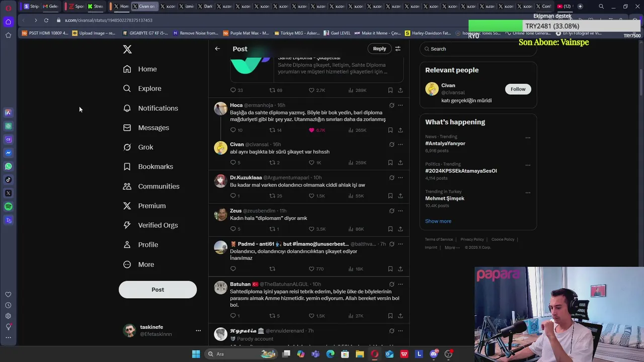This screenshot has width=644, height=362.
Task: Open Verified Orgs in sidebar
Action: point(151,225)
